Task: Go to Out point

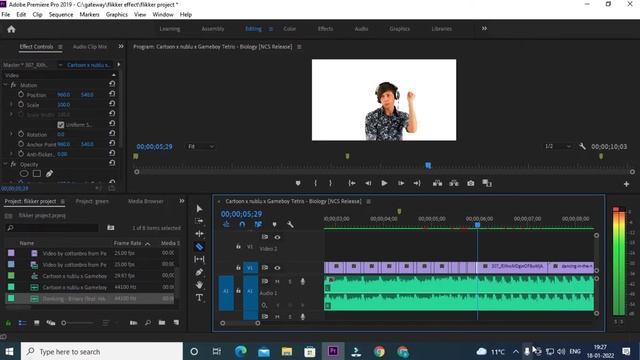Action: click(x=417, y=183)
